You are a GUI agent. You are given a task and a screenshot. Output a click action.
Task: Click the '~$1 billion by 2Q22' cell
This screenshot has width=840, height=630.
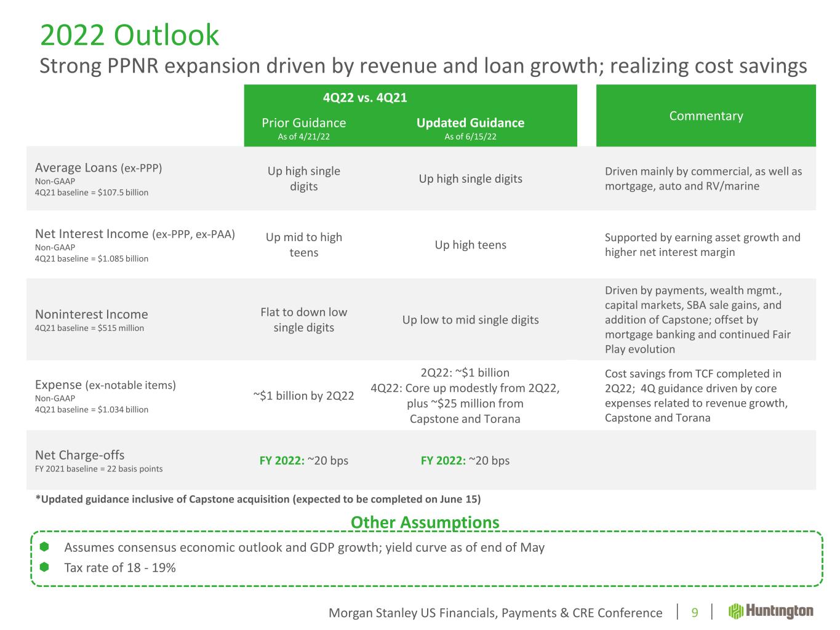pyautogui.click(x=303, y=396)
